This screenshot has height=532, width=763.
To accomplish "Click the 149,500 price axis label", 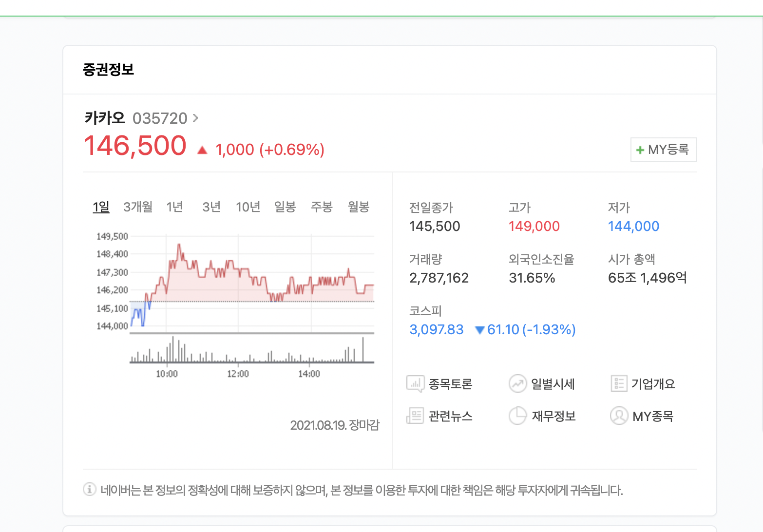I will (x=112, y=236).
